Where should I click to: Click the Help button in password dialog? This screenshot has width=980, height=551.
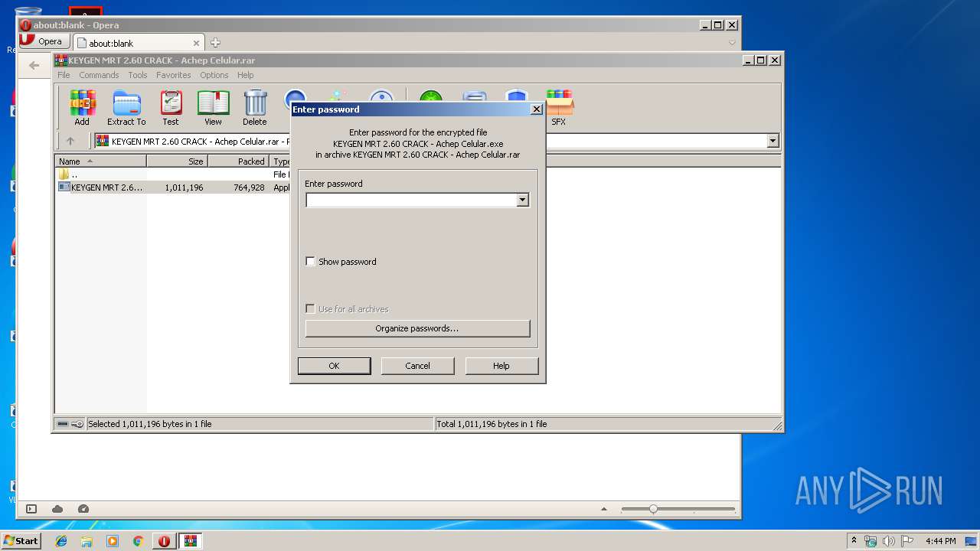[x=501, y=366]
